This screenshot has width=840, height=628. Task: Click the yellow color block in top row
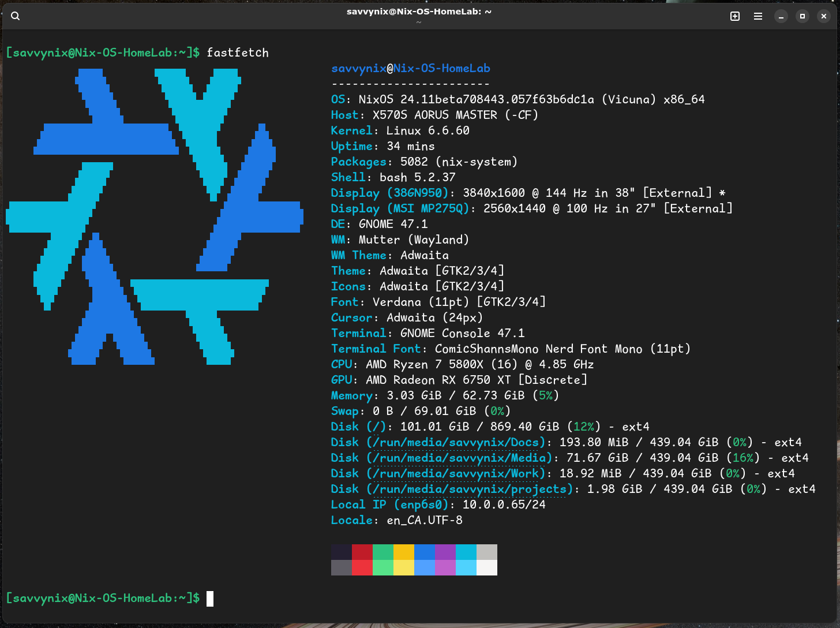[x=404, y=552]
